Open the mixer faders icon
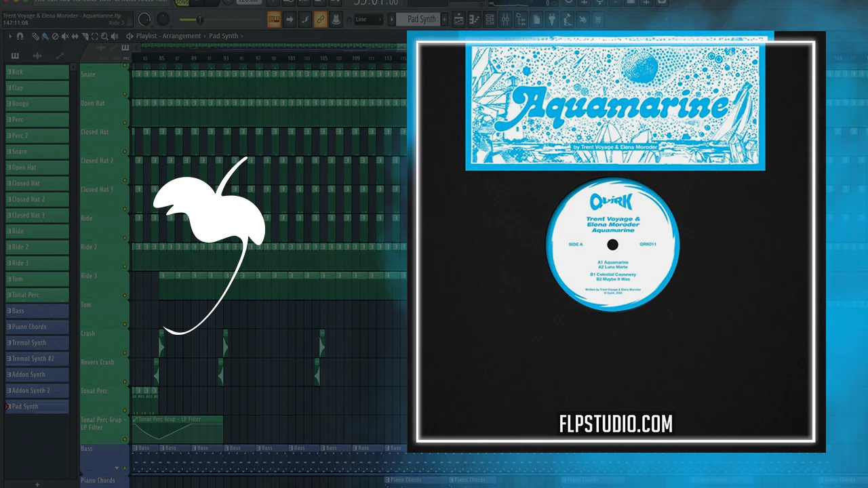This screenshot has height=488, width=868. (505, 20)
